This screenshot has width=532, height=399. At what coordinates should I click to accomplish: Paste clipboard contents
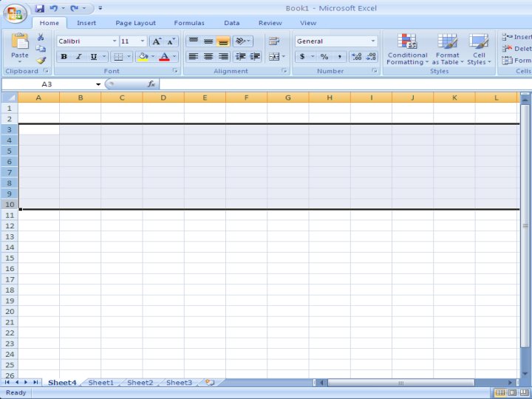[x=20, y=41]
